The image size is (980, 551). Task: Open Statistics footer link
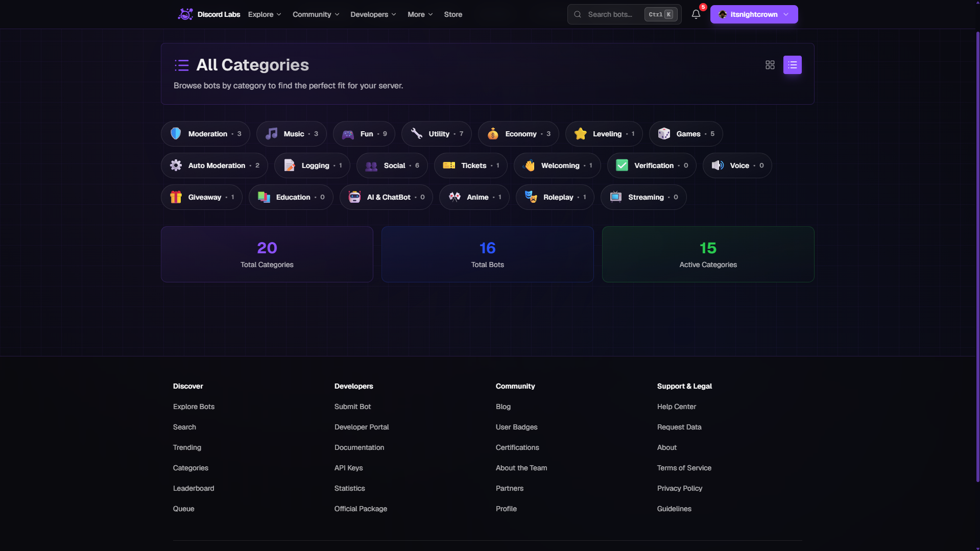(349, 488)
